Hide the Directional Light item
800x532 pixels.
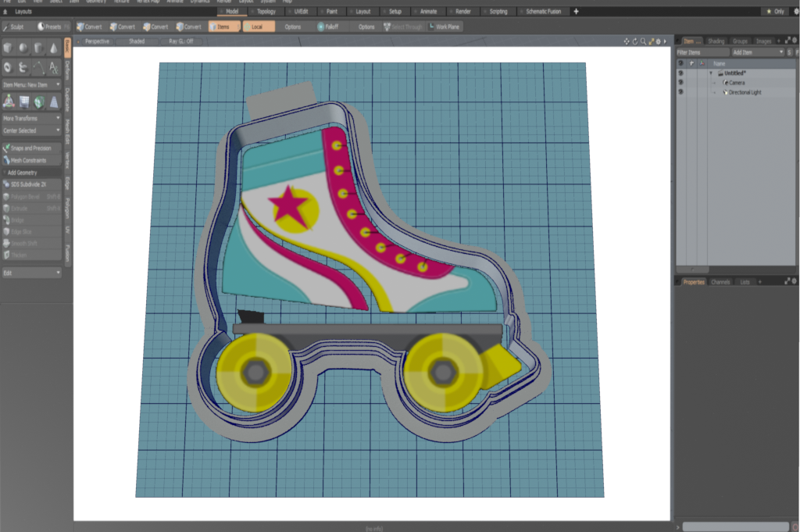click(680, 92)
